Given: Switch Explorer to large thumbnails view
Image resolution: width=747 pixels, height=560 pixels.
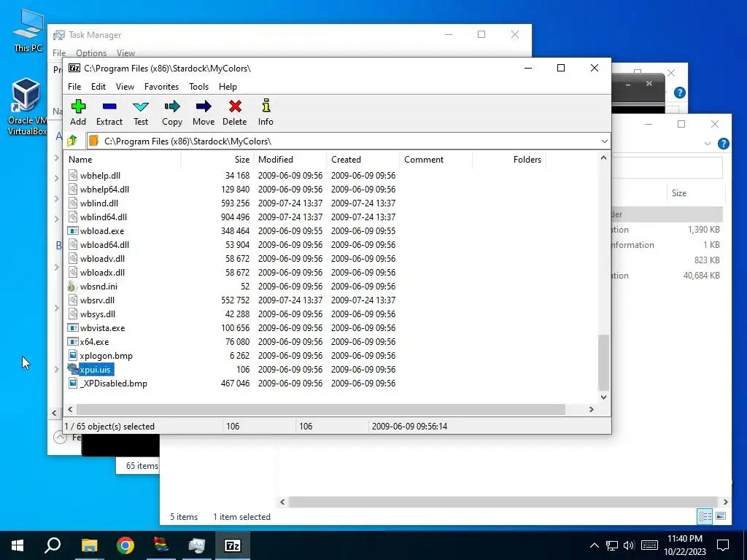Looking at the screenshot, I should (721, 516).
